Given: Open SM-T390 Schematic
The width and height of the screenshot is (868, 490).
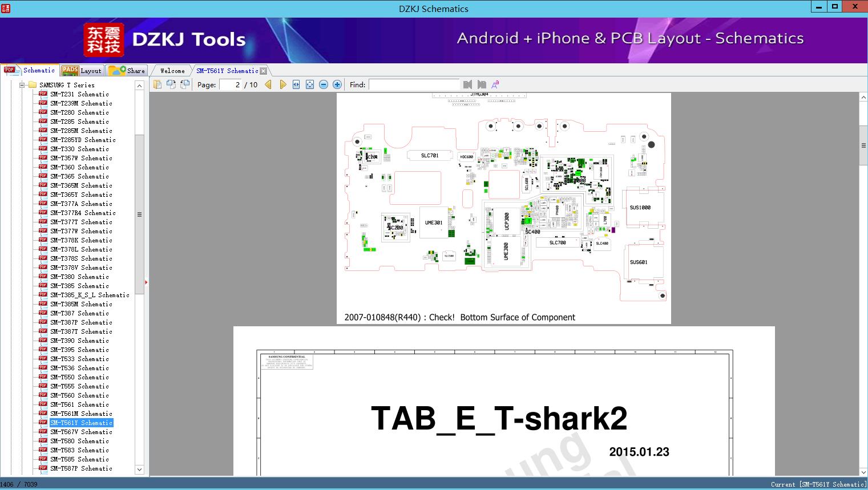Looking at the screenshot, I should (x=79, y=341).
